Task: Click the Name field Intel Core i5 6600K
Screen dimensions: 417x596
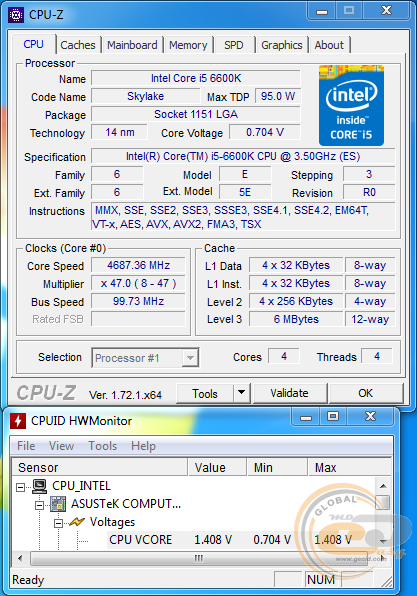Action: (196, 78)
